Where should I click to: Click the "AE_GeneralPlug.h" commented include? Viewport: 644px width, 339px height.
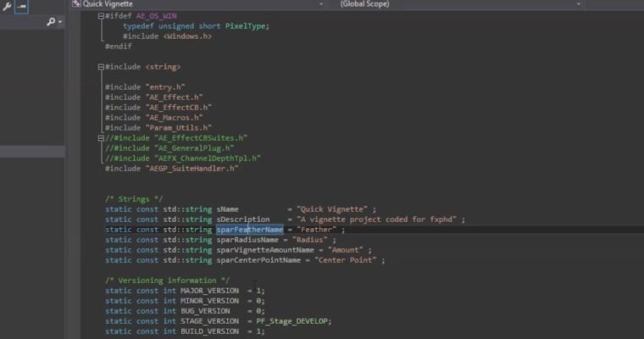point(194,148)
